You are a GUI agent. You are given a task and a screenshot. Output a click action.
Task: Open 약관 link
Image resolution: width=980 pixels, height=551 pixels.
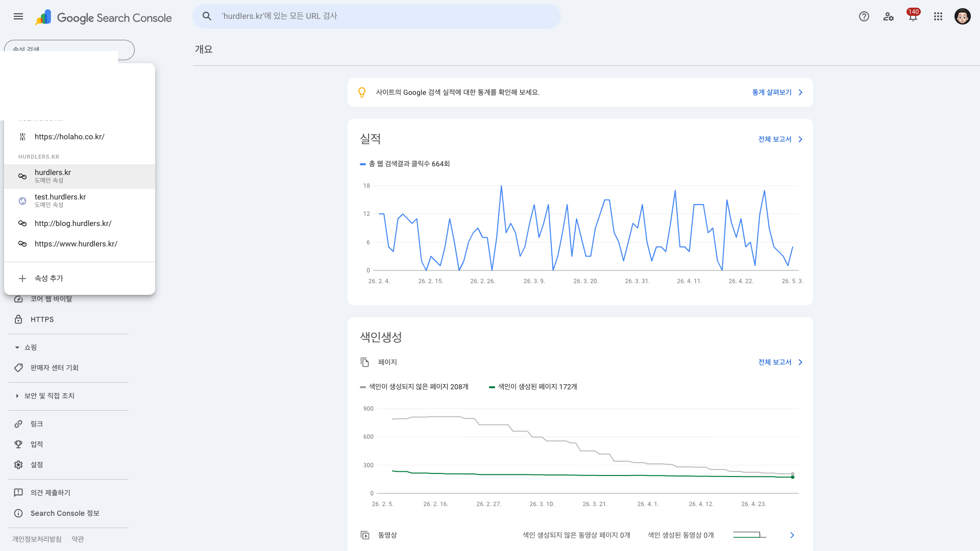click(78, 539)
